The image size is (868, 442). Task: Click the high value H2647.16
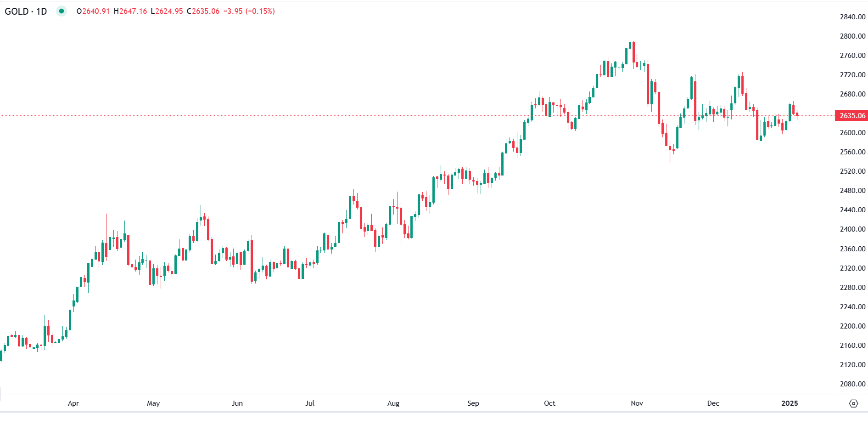tap(130, 11)
